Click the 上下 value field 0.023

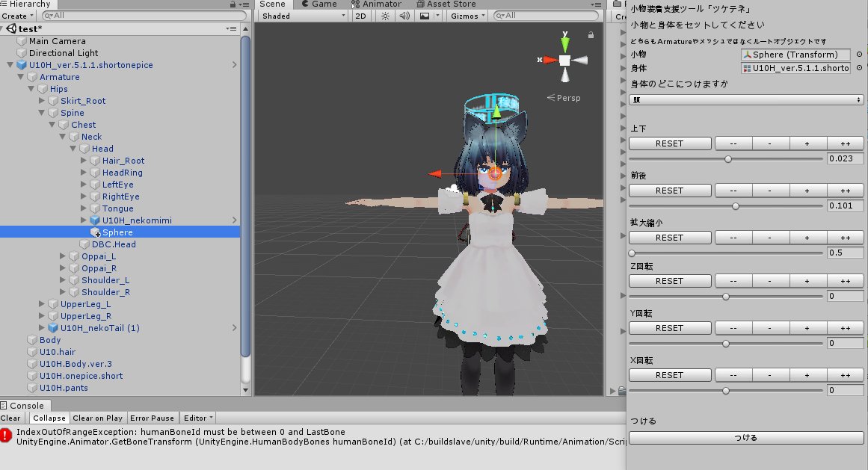(x=845, y=158)
